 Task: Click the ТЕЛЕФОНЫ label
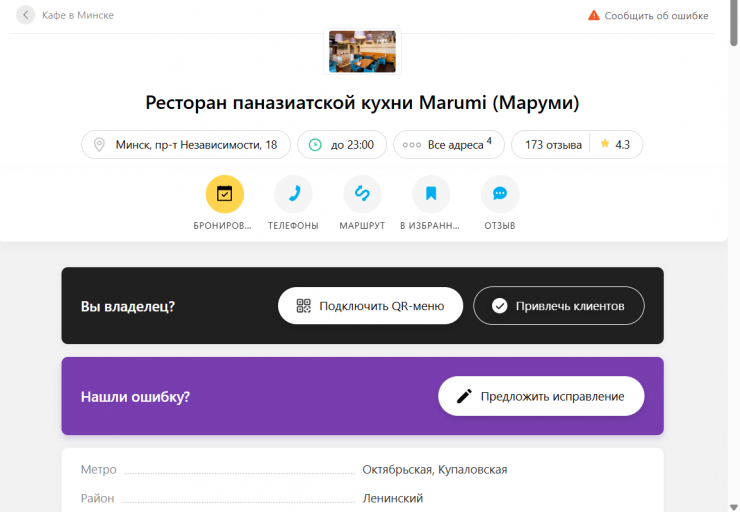[x=294, y=226]
